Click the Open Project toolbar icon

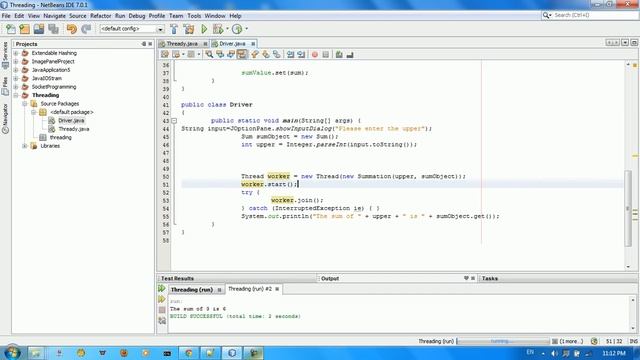tap(39, 29)
